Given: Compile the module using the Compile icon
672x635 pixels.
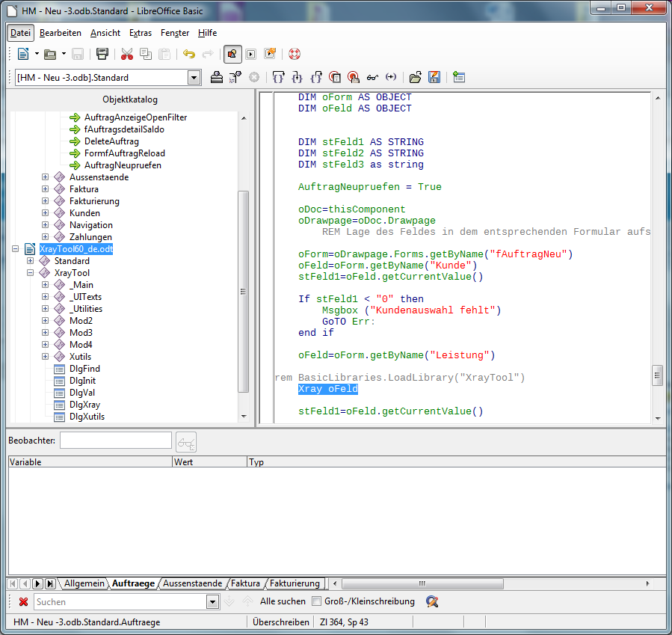Looking at the screenshot, I should (216, 77).
